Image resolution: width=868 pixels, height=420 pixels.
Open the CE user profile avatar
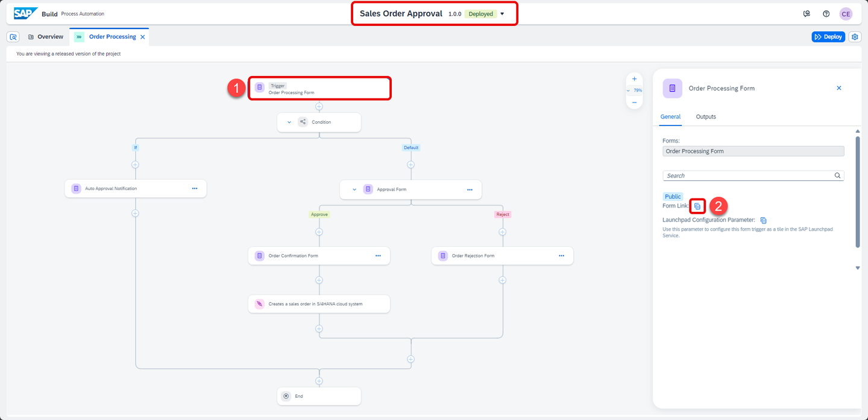[x=846, y=14]
